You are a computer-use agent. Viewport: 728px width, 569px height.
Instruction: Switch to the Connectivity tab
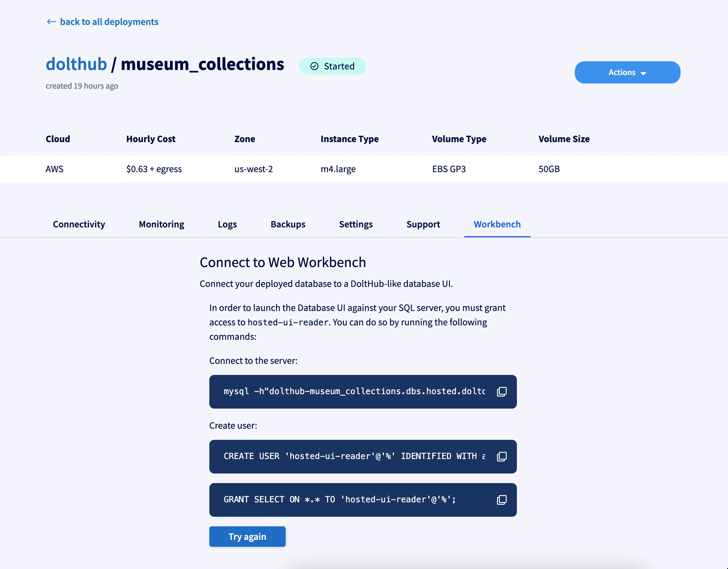79,224
